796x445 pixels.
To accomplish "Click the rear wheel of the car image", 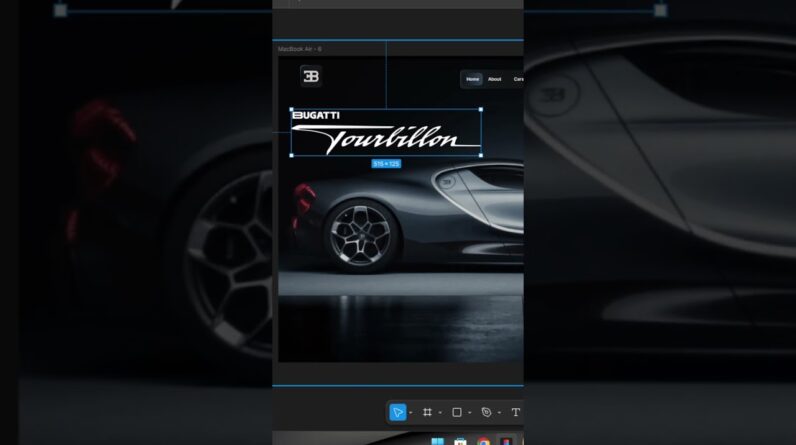I will click(x=361, y=234).
